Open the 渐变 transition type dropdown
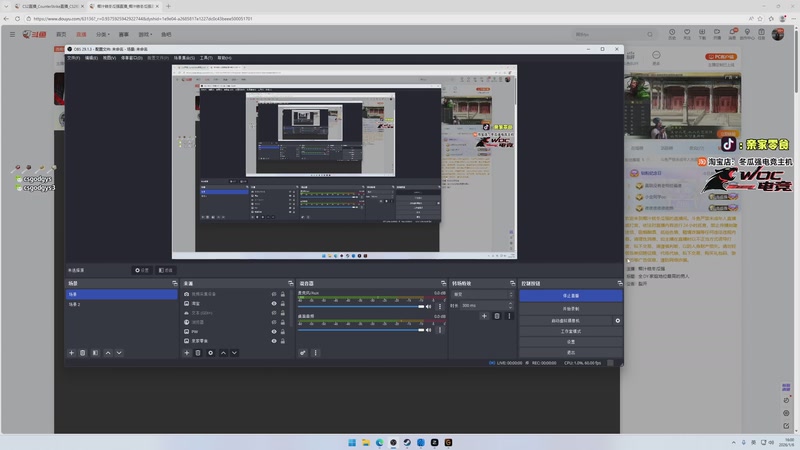 pos(482,294)
